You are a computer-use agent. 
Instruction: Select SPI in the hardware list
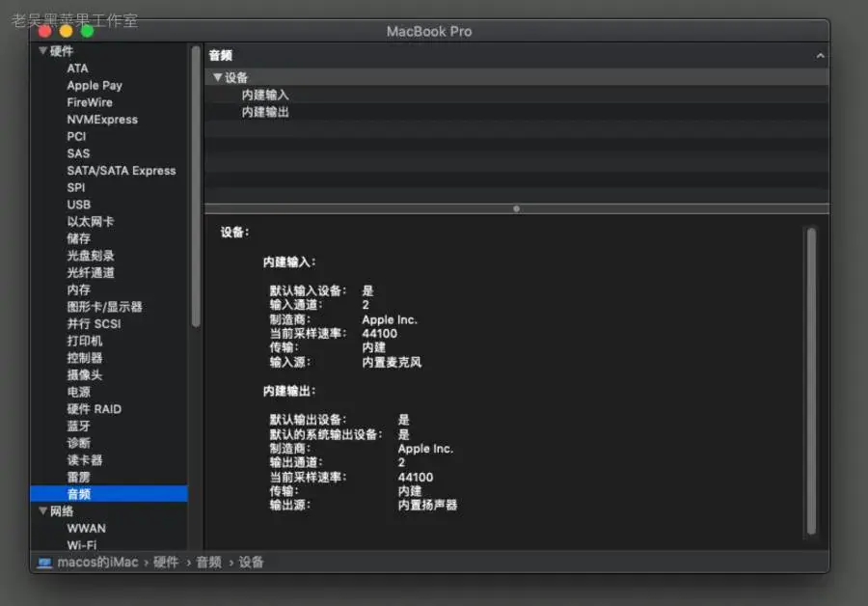pos(76,188)
